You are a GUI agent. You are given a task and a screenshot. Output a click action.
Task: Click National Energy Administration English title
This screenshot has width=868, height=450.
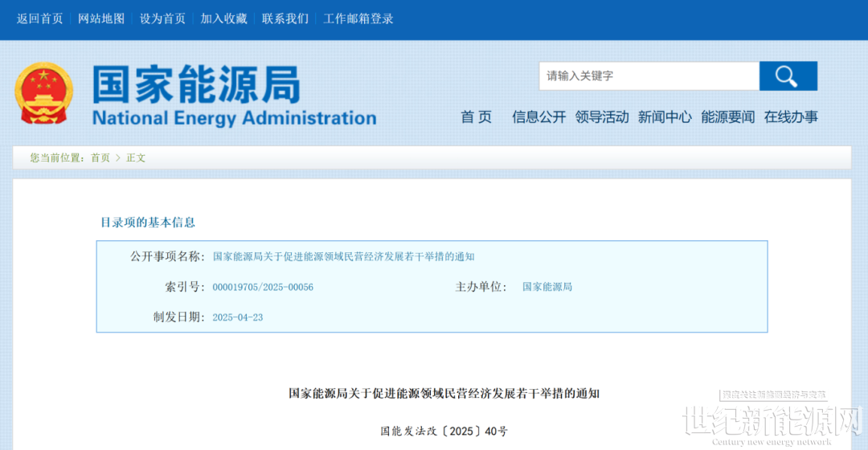coord(234,118)
